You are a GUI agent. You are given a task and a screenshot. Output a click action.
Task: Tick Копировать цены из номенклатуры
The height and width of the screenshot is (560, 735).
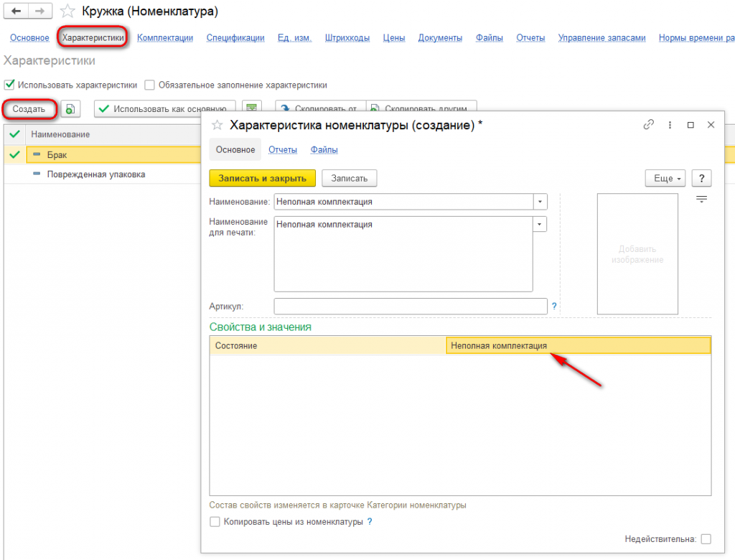tap(215, 521)
